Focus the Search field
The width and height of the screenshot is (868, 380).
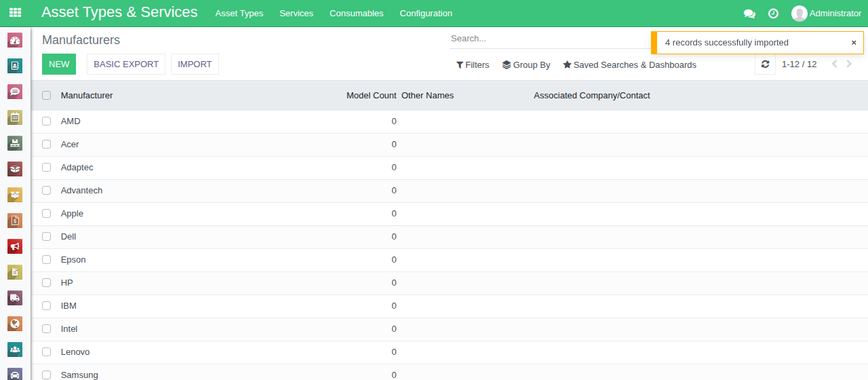549,39
